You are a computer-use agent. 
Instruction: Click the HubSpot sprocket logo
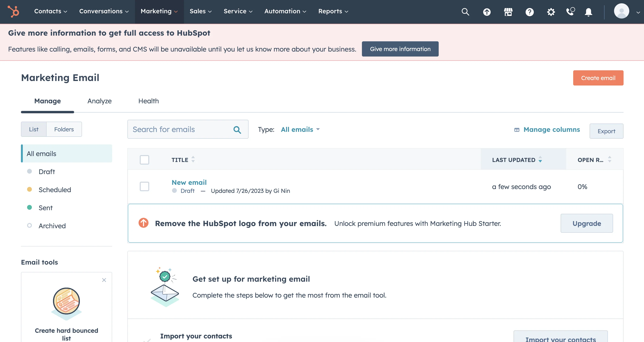pyautogui.click(x=13, y=11)
